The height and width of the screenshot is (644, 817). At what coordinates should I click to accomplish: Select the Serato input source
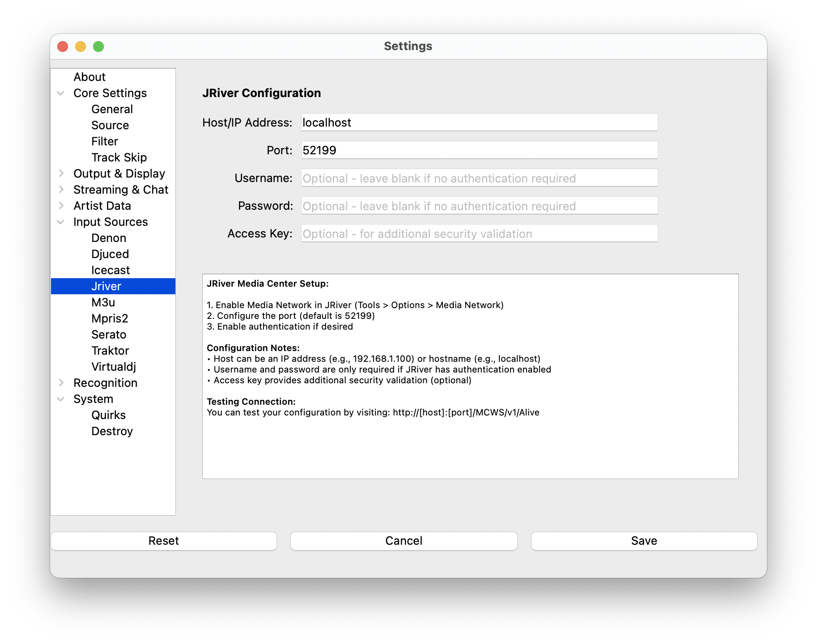coord(109,335)
